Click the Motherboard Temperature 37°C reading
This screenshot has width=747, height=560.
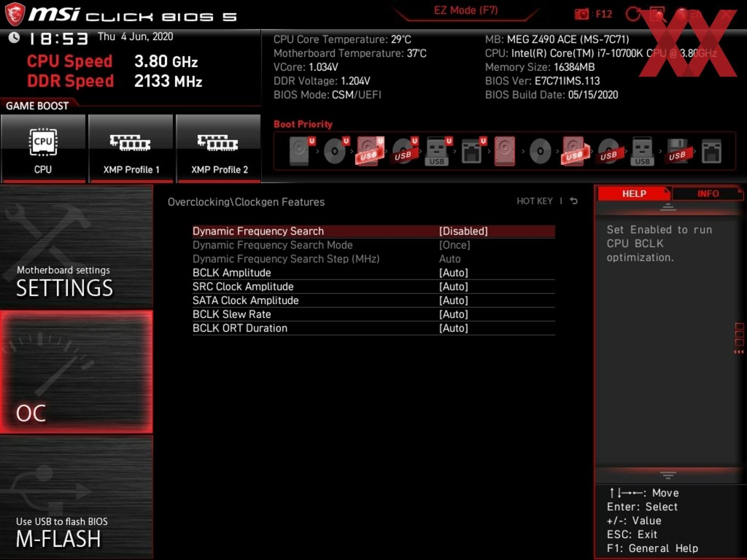[x=350, y=53]
